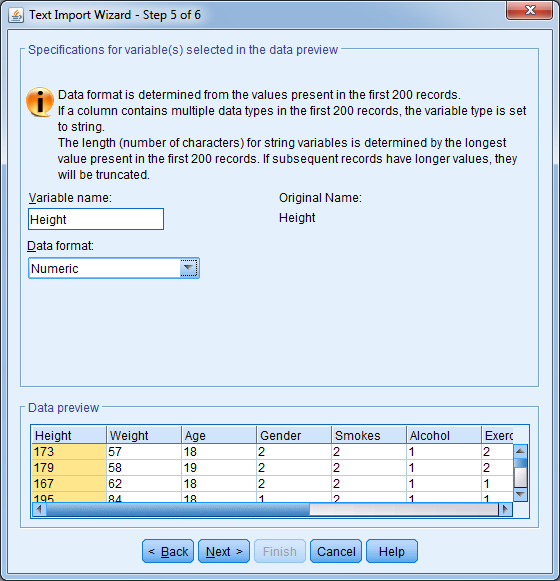Click the Original Name value Height
This screenshot has height=581, width=560.
(297, 218)
